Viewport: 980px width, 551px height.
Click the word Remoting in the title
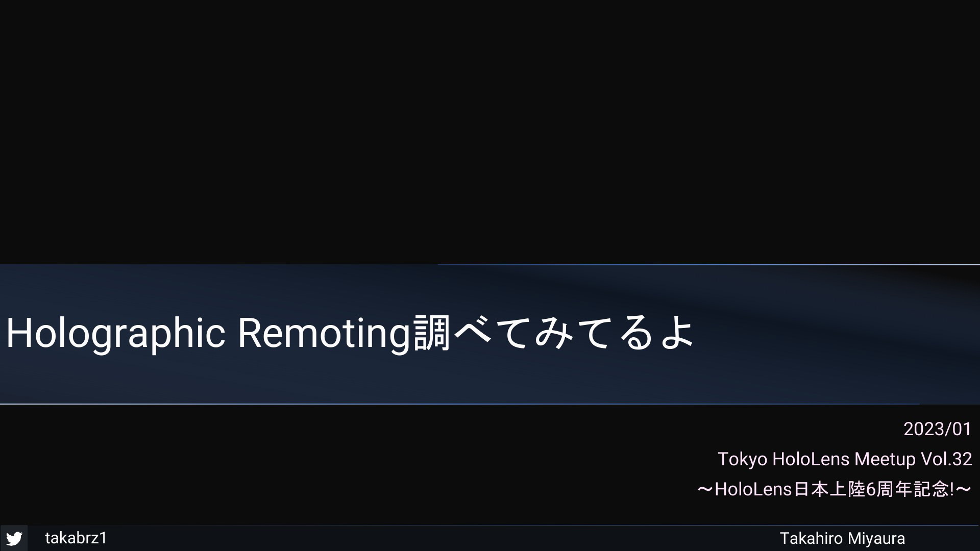(324, 334)
